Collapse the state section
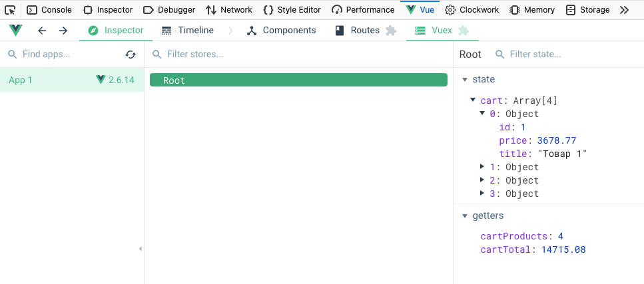 pos(465,80)
